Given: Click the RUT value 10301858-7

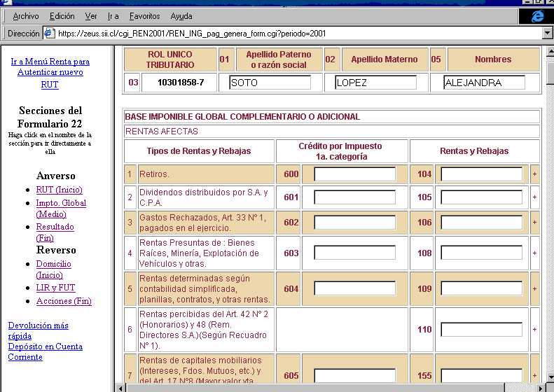Looking at the screenshot, I should coord(181,83).
